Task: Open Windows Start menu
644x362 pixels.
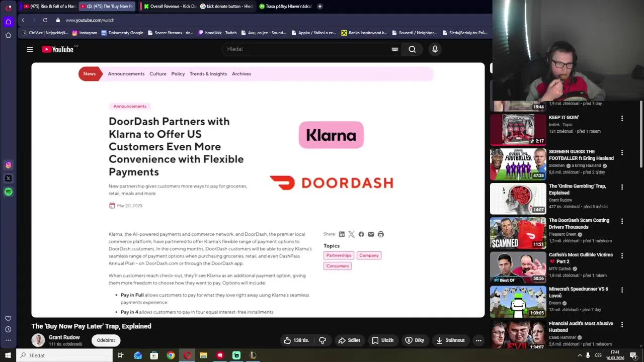Action: point(8,355)
